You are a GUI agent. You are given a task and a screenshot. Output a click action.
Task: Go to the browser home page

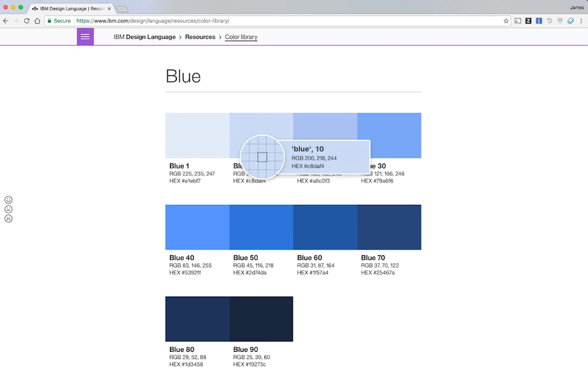coord(37,21)
